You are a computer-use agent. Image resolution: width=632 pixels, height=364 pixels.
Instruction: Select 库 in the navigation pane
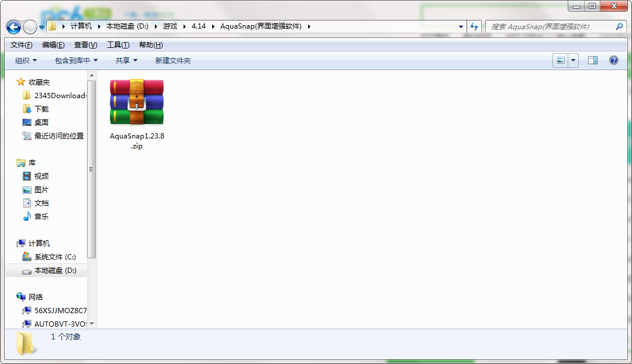(x=32, y=162)
